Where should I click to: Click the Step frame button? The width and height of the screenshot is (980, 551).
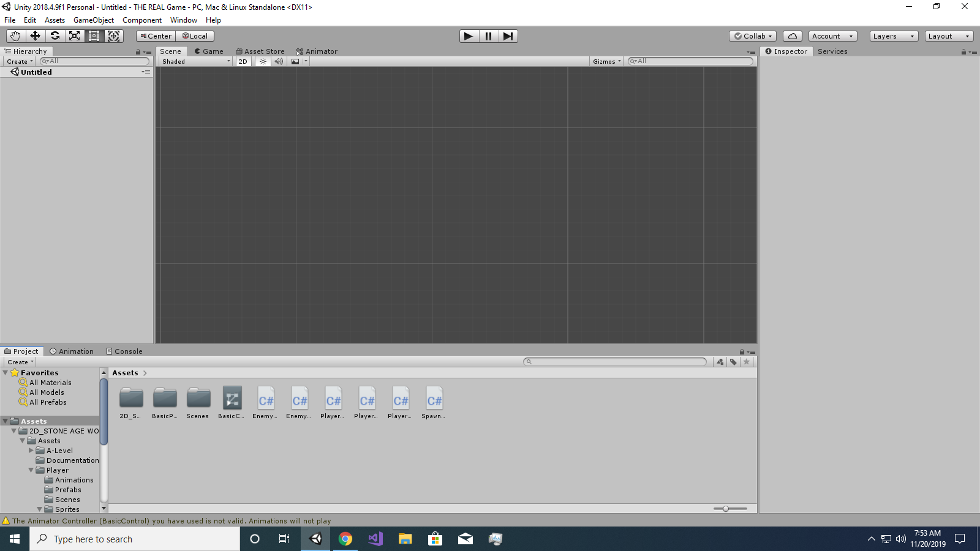pyautogui.click(x=508, y=36)
